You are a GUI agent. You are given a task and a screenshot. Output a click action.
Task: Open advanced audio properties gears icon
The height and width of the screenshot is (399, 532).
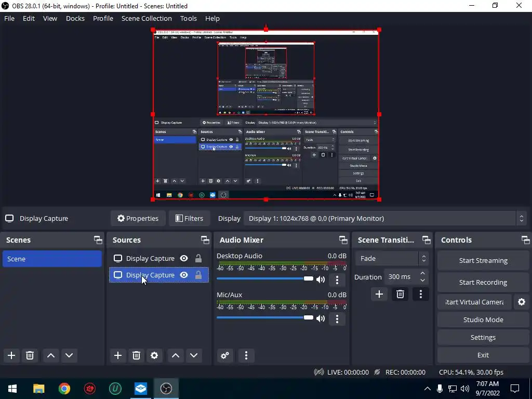224,355
